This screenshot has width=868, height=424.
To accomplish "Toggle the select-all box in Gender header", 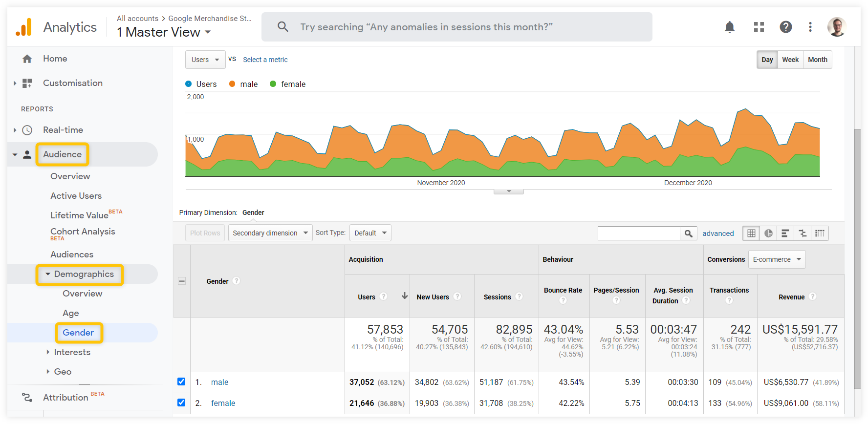I will (x=182, y=281).
